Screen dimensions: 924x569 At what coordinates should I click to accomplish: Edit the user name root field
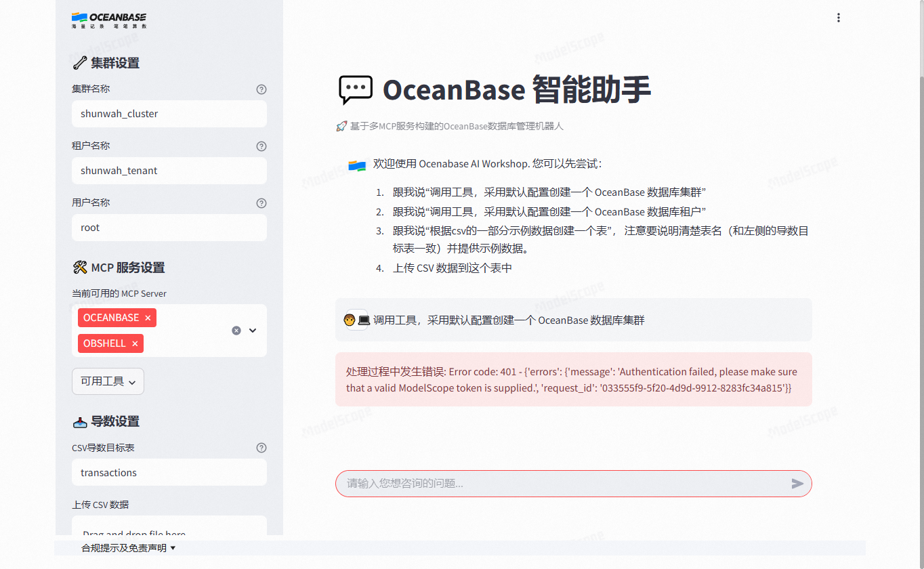(x=169, y=228)
